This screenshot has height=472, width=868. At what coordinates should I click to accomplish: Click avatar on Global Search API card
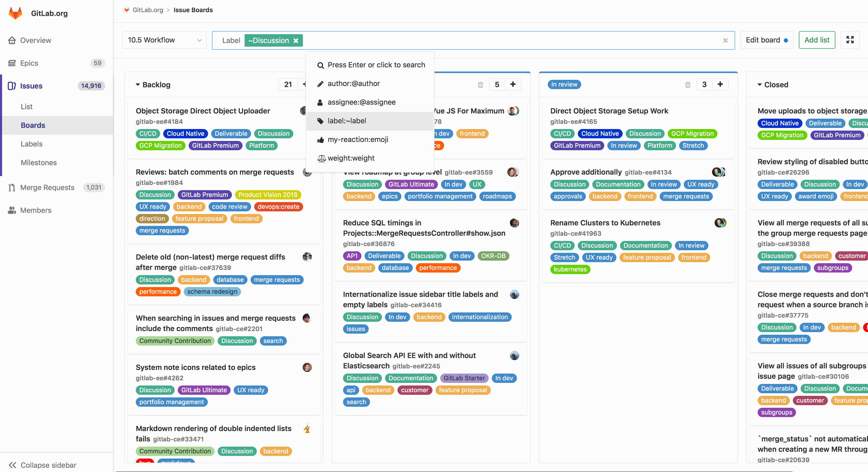pos(514,355)
